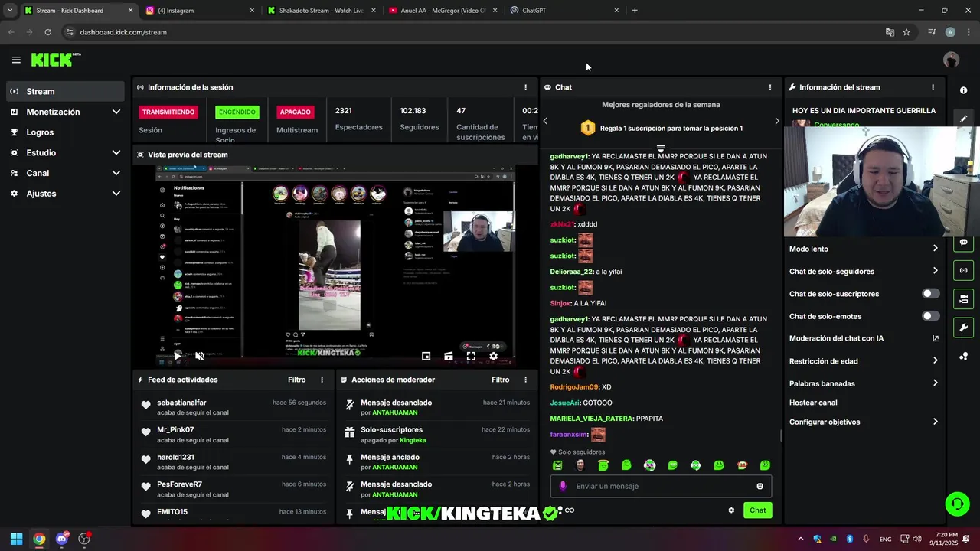This screenshot has height=551, width=980.
Task: Select Logros in left sidebar
Action: pyautogui.click(x=65, y=132)
